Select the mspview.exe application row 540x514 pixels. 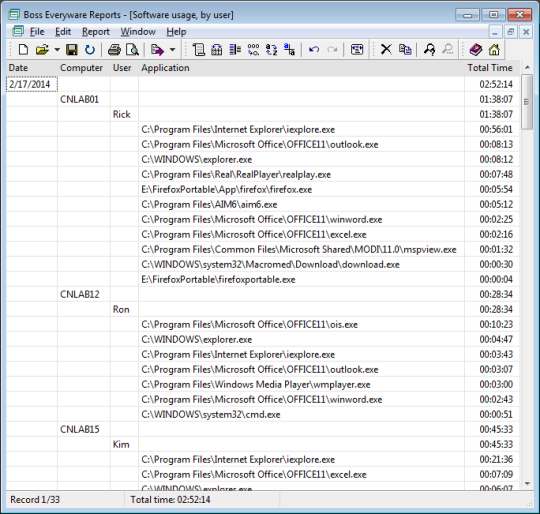[263, 250]
